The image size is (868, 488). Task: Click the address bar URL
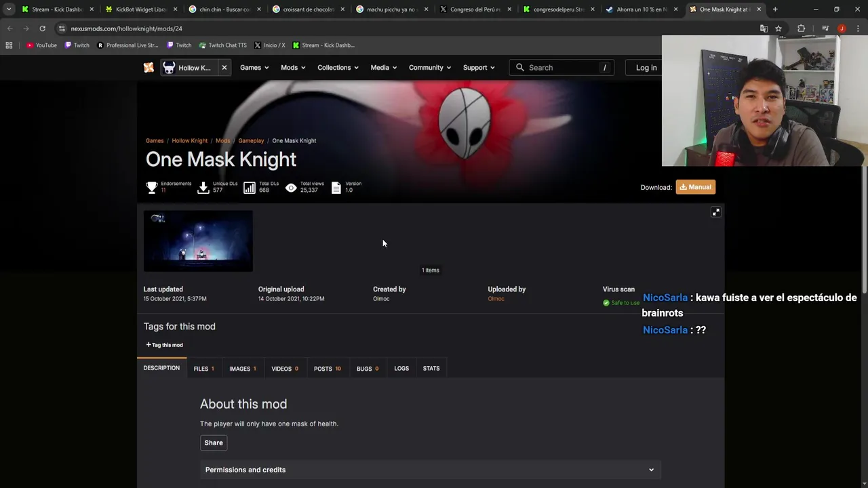click(x=126, y=28)
